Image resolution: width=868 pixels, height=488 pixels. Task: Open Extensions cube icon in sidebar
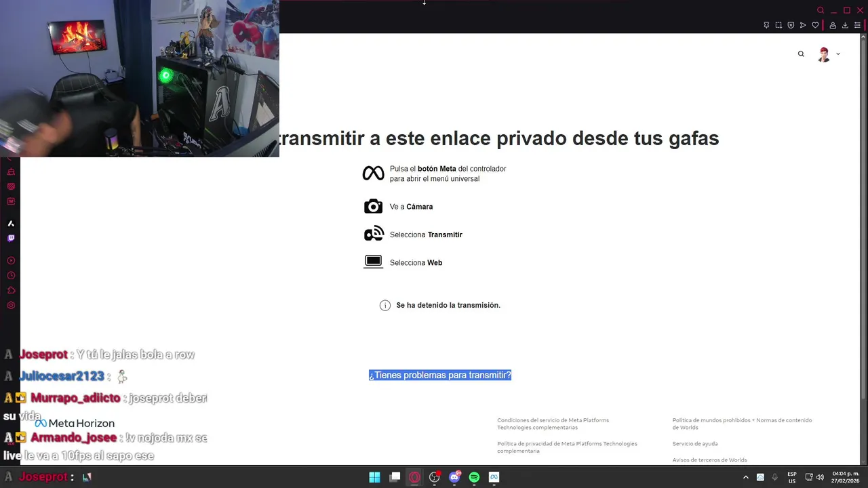click(x=11, y=290)
